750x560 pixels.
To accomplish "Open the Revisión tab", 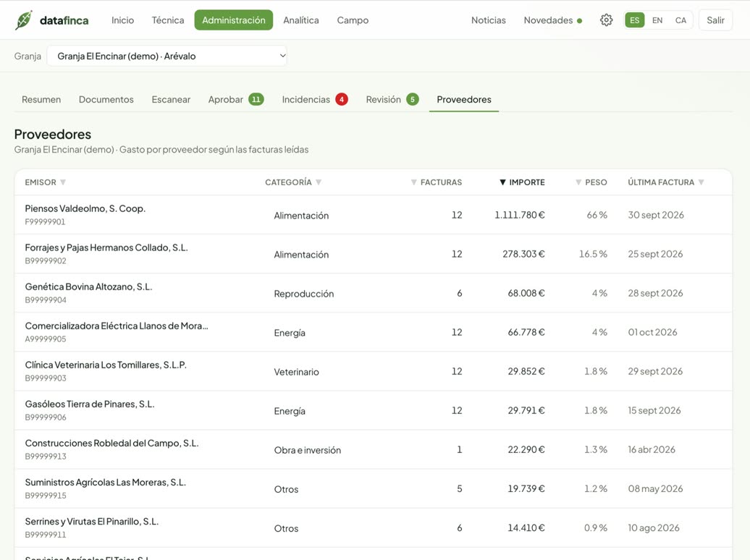I will point(392,99).
